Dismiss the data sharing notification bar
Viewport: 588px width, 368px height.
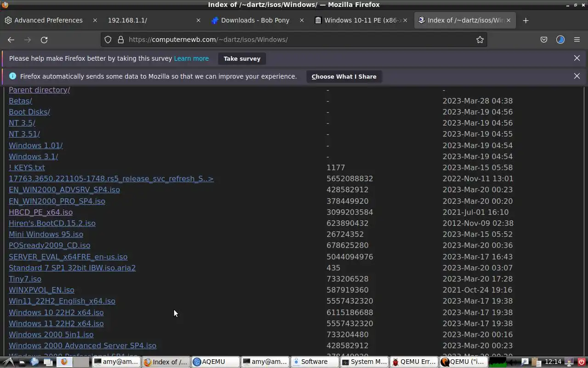(577, 76)
